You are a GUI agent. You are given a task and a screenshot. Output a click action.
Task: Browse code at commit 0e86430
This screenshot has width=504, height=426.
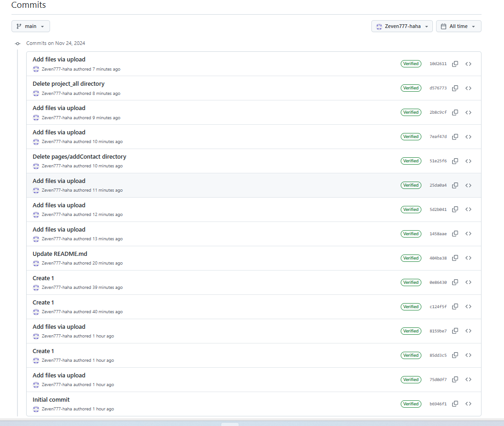[468, 282]
